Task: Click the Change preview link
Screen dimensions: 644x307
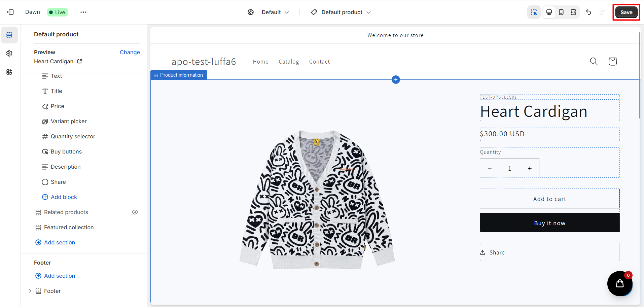Action: tap(130, 52)
